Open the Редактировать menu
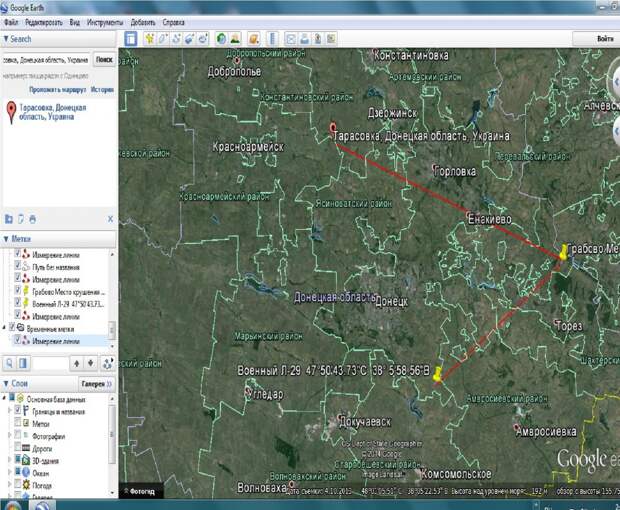620x510 pixels. (x=43, y=23)
